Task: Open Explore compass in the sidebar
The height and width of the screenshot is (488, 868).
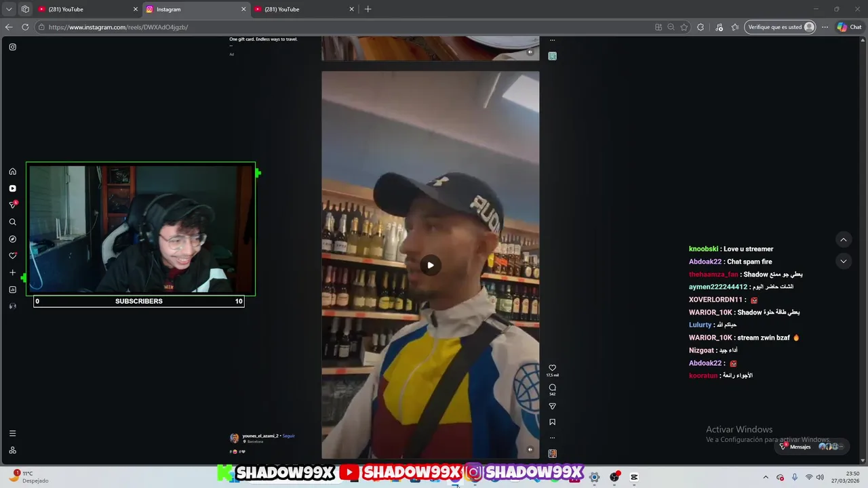Action: (x=12, y=239)
